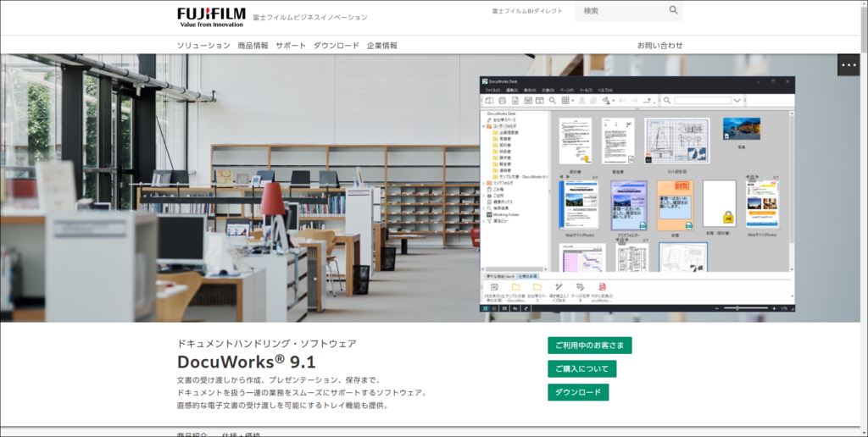Click the import document icon beside Print
Image resolution: width=868 pixels, height=437 pixels.
point(515,101)
